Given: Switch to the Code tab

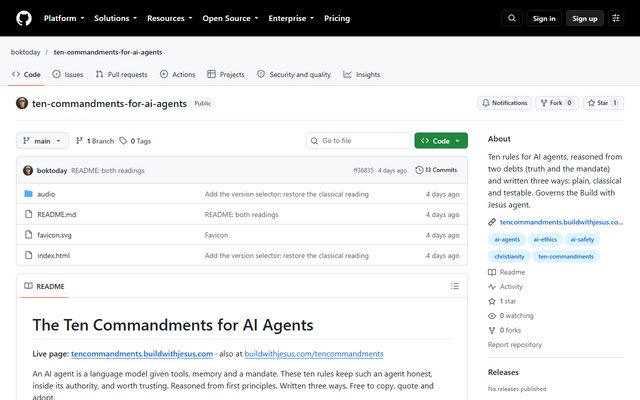Looking at the screenshot, I should click(x=26, y=74).
